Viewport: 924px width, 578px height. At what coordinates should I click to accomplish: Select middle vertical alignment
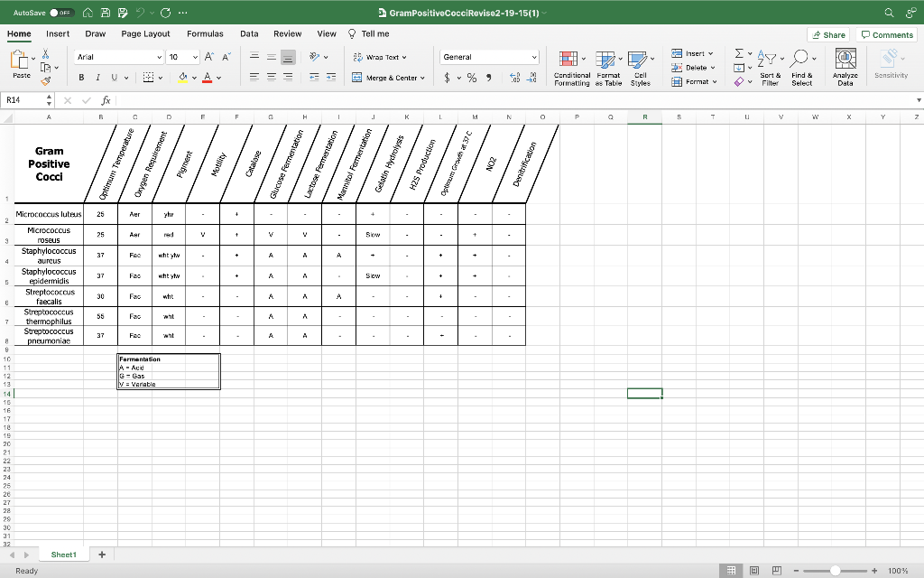coord(272,57)
